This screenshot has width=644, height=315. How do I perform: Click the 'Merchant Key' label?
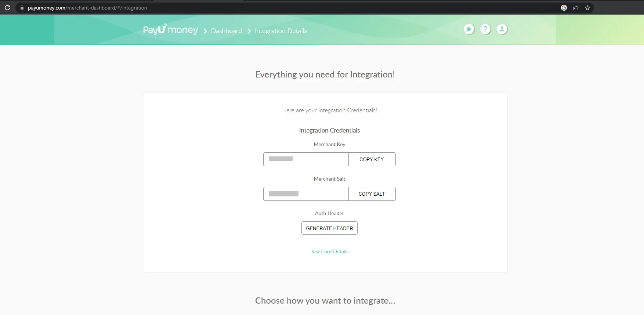pos(329,144)
